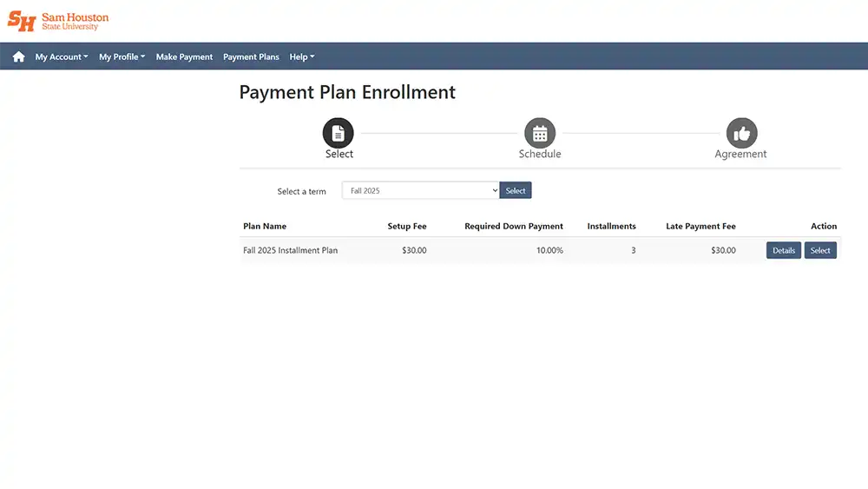Click the Installments column header
This screenshot has height=489, width=868.
[611, 226]
